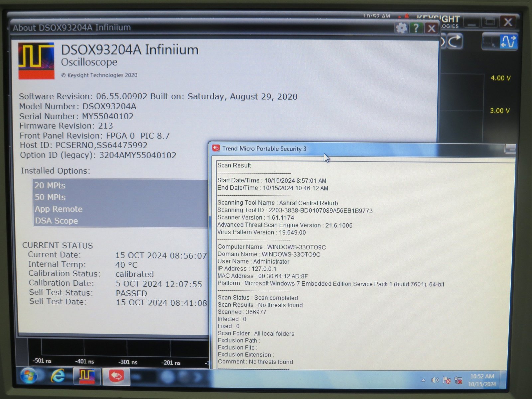Click the Software Revision 06.55.00902 line
Screen dimensions: 532x399
pos(158,96)
